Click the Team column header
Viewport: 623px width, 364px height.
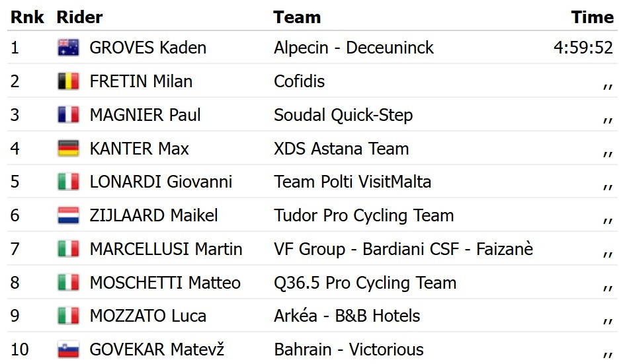click(297, 18)
